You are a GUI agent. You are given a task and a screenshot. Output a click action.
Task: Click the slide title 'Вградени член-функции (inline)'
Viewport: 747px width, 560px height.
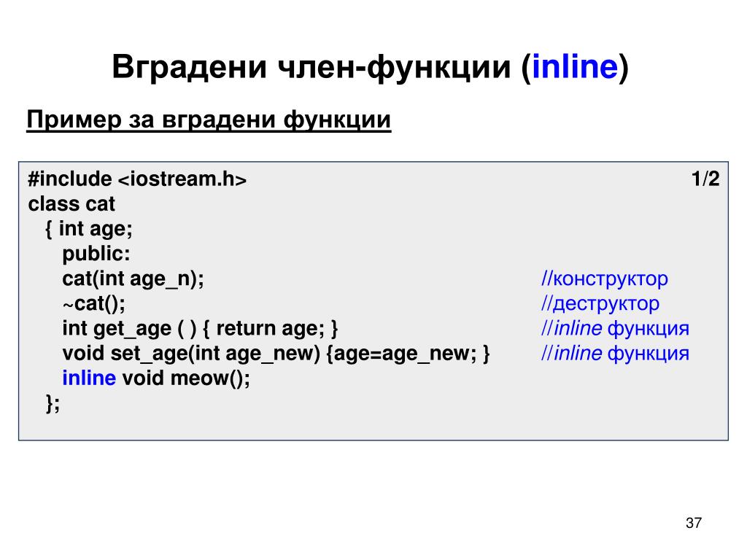click(370, 67)
